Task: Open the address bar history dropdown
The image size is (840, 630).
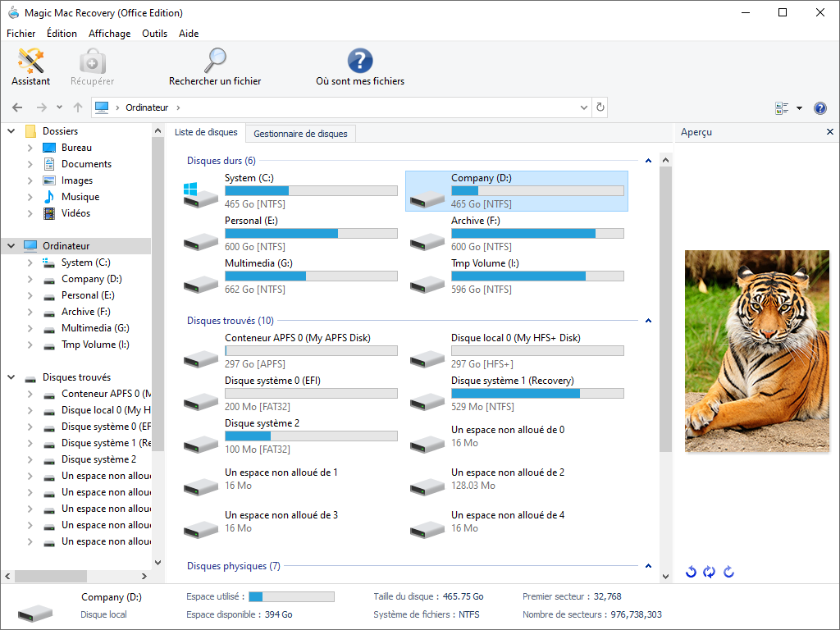Action: 584,107
